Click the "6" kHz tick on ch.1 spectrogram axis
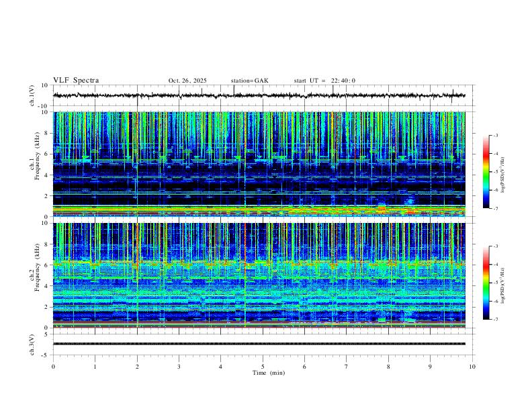532x411 pixels. tap(47, 154)
